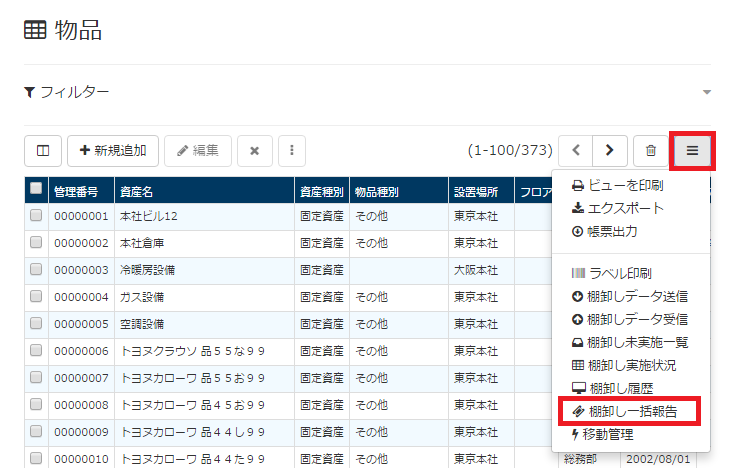Check the row 00000009 checkbox

(36, 431)
